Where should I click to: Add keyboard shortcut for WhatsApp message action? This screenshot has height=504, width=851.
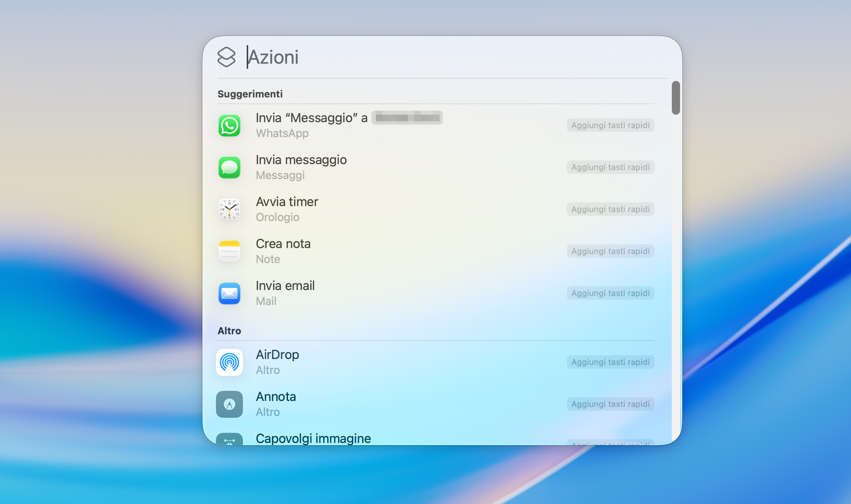pos(610,126)
